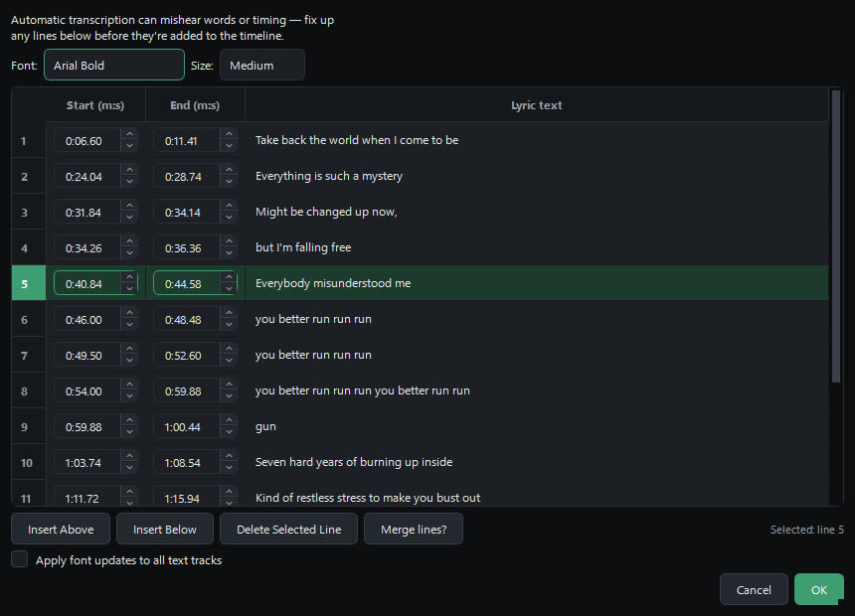Open the Font dropdown showing Arial Bold
The height and width of the screenshot is (616, 855).
(114, 65)
